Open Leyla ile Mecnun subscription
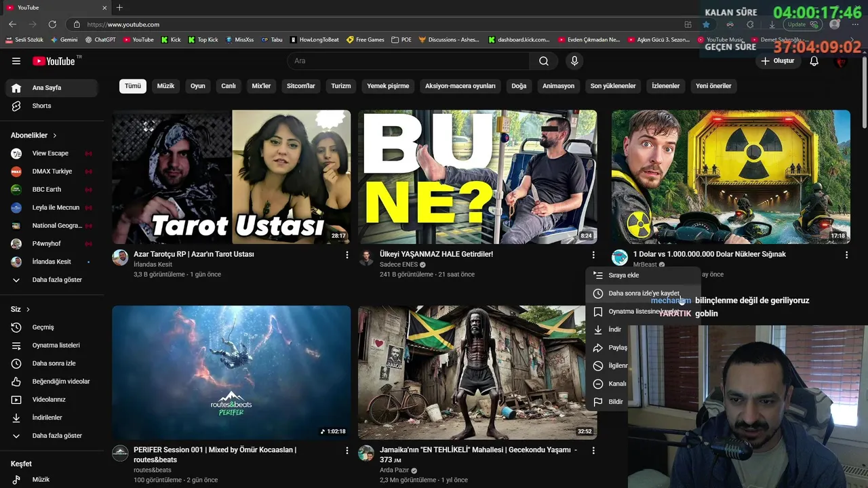This screenshot has width=868, height=488. tap(52, 207)
